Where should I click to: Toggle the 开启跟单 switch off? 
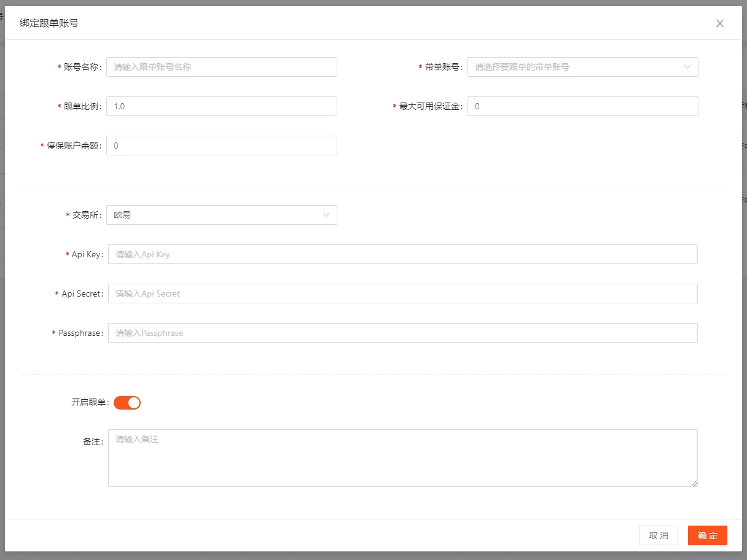127,403
